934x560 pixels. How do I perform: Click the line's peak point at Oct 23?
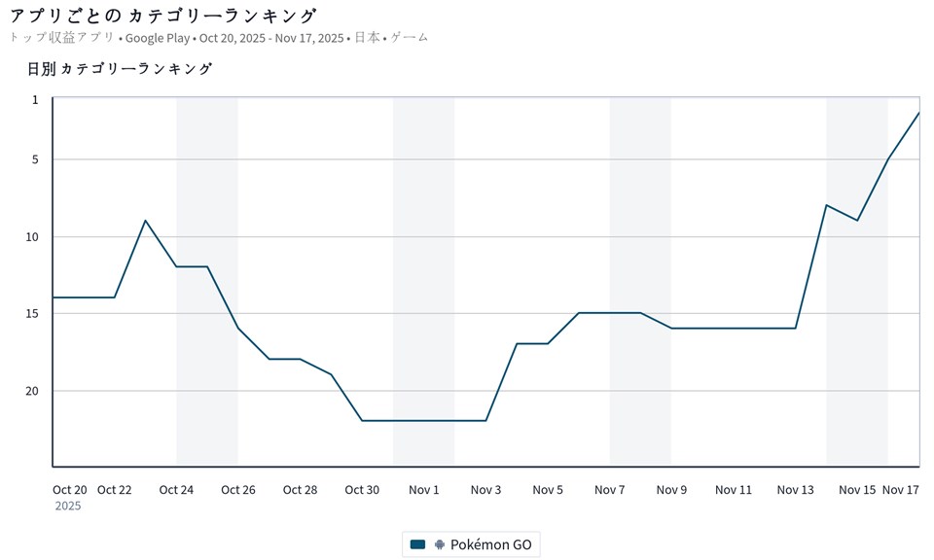pyautogui.click(x=146, y=221)
